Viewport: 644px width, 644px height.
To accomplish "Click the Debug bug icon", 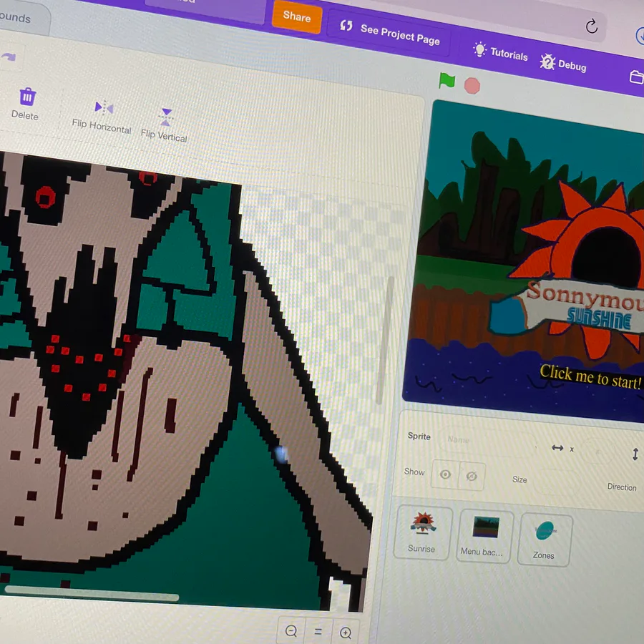I will (547, 62).
